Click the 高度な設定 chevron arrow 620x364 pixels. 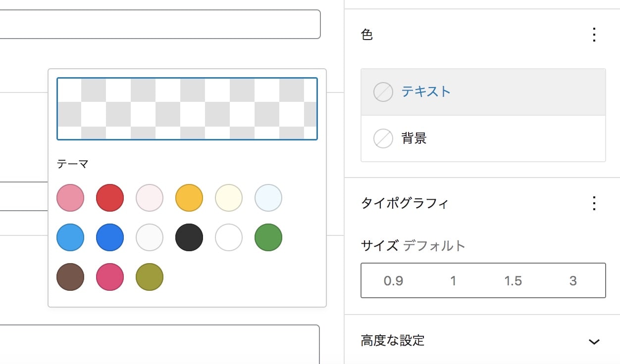tap(594, 341)
